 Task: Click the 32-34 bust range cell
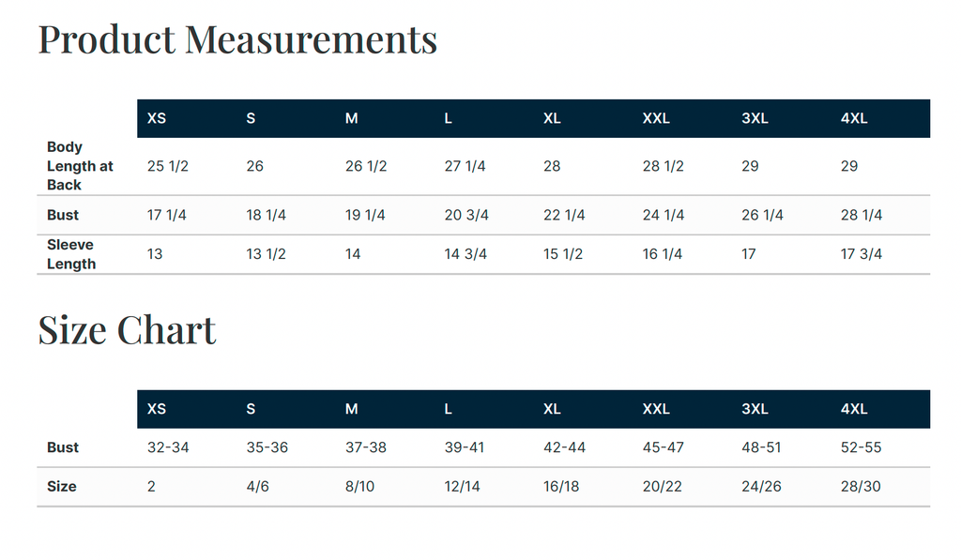click(168, 447)
